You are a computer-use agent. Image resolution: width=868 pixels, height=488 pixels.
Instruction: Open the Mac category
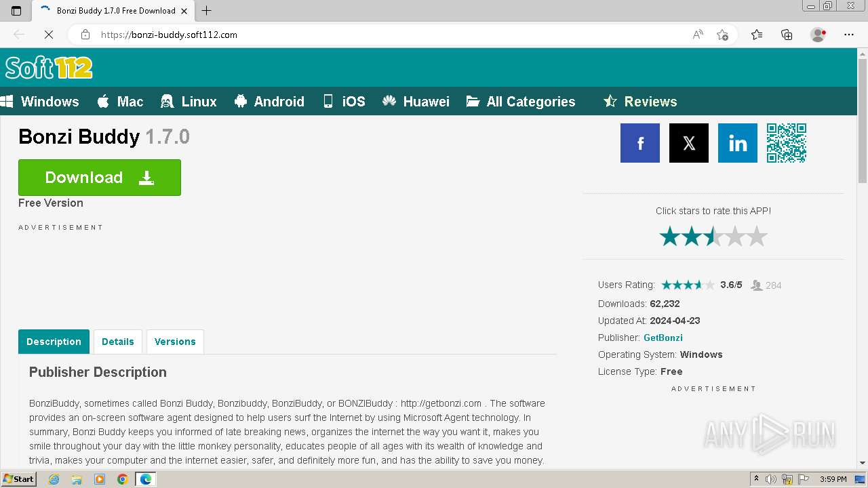[120, 102]
